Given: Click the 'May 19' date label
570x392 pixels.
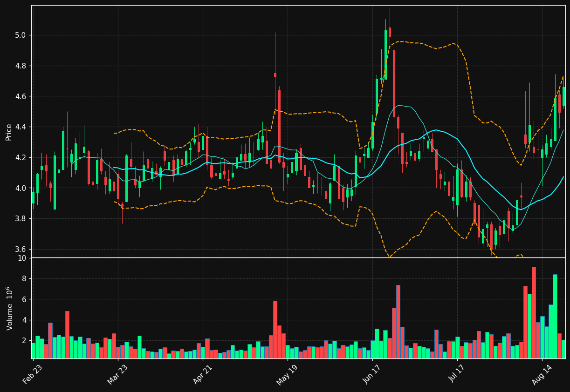Looking at the screenshot, I should point(288,374).
